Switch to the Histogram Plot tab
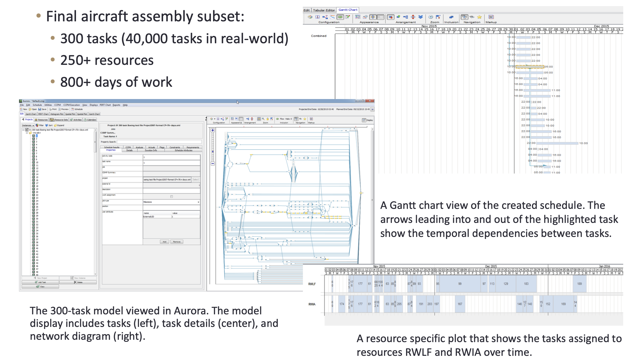Image resolution: width=632 pixels, height=364 pixels. tap(57, 114)
